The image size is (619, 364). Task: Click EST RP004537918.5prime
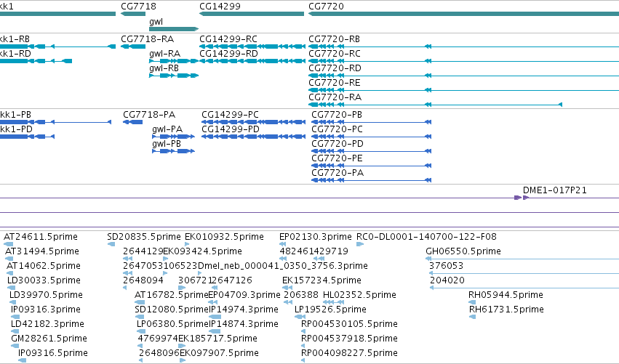(x=349, y=339)
